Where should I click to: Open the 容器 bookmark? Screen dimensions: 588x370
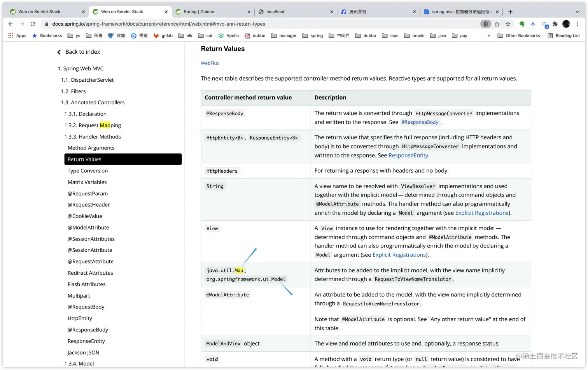click(x=117, y=35)
